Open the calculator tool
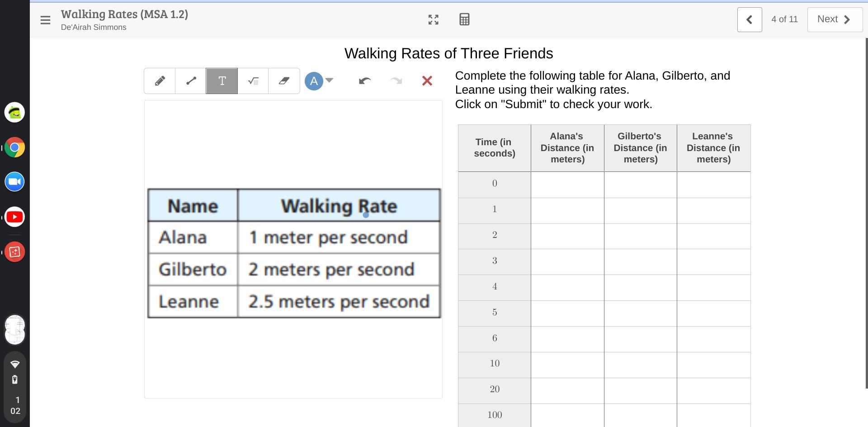This screenshot has width=868, height=427. (x=464, y=19)
